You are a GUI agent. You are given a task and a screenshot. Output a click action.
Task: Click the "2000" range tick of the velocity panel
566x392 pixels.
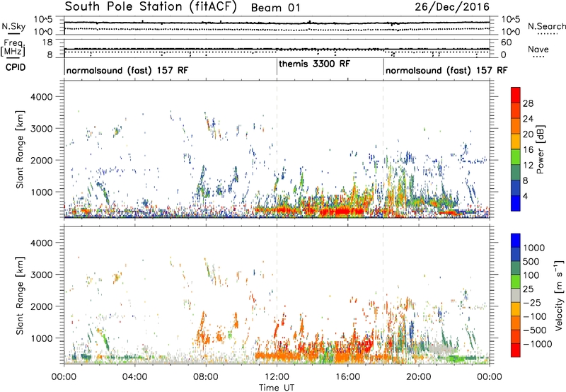click(x=42, y=306)
